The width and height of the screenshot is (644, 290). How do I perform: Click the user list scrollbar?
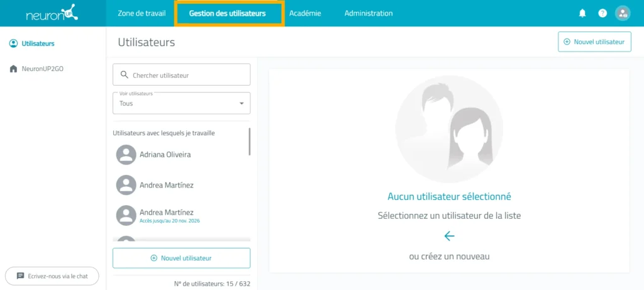[249, 142]
